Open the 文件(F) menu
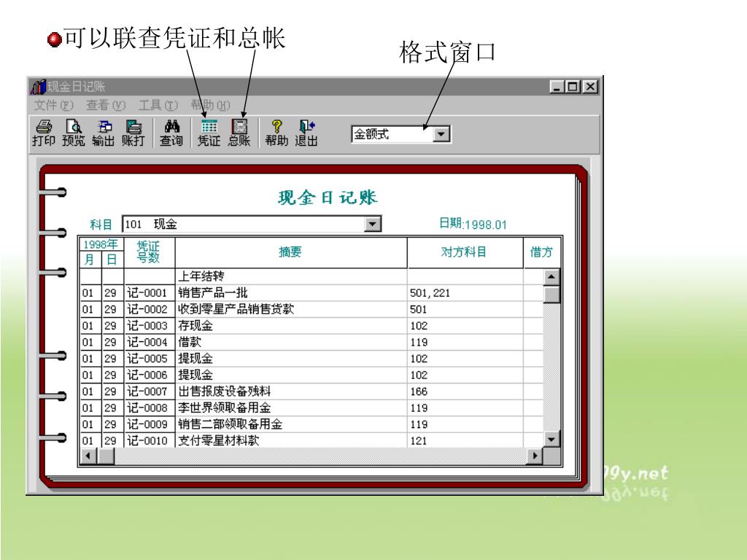747x560 pixels. pyautogui.click(x=54, y=105)
